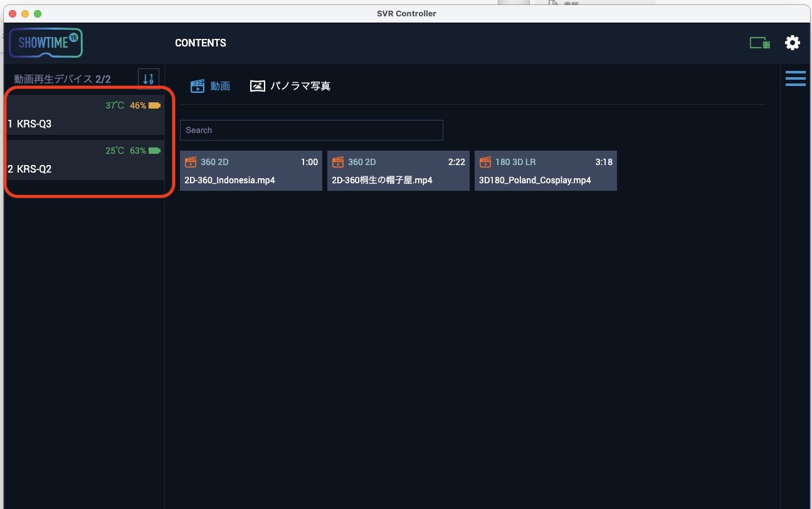Click video icon on 2D-360_Indonesia.mp4
Viewport: 812px width, 509px height.
point(191,162)
